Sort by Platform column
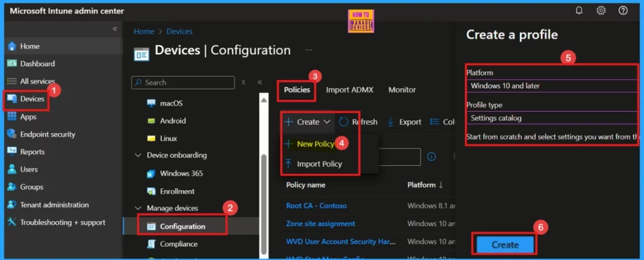 click(x=425, y=185)
